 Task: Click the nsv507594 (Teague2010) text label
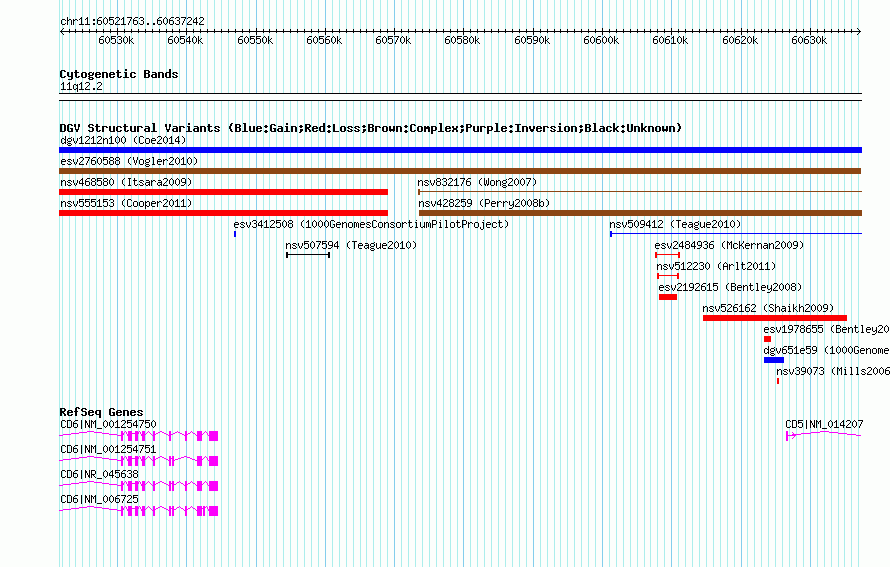click(351, 245)
